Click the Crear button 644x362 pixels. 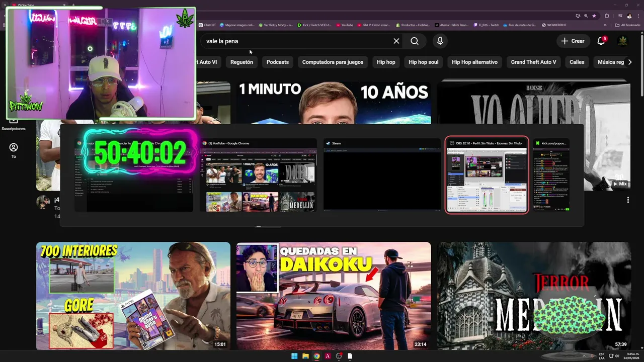click(x=573, y=41)
